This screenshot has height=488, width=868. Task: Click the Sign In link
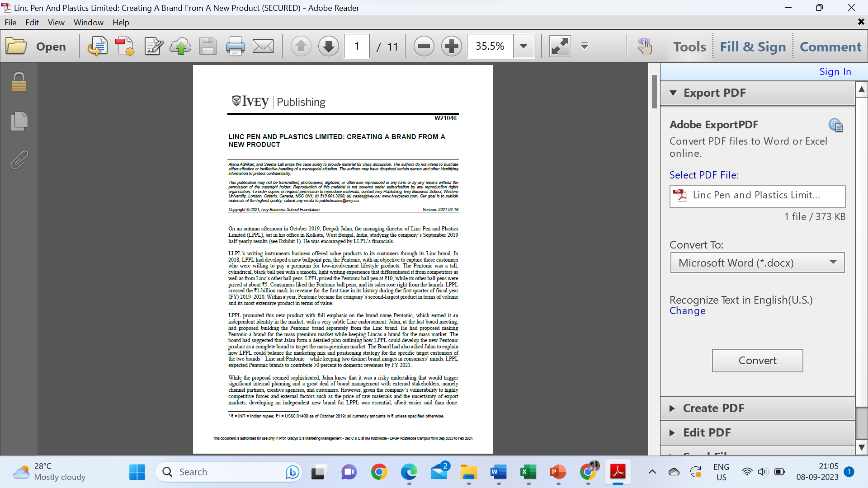[835, 71]
